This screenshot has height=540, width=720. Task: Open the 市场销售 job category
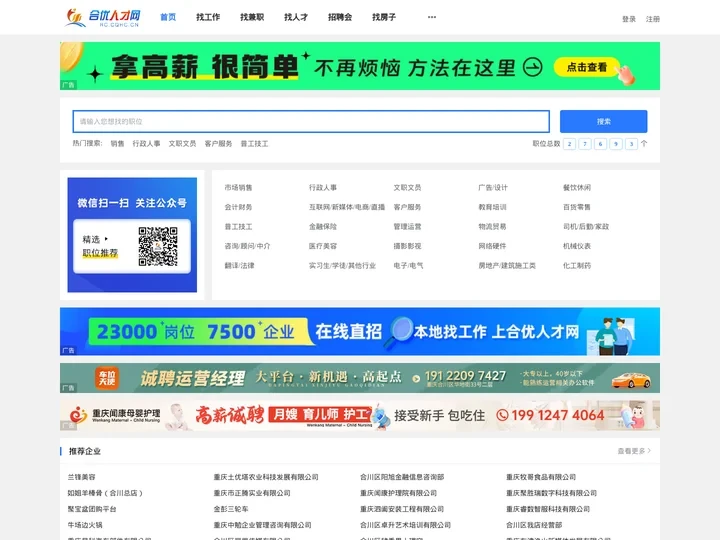point(238,187)
